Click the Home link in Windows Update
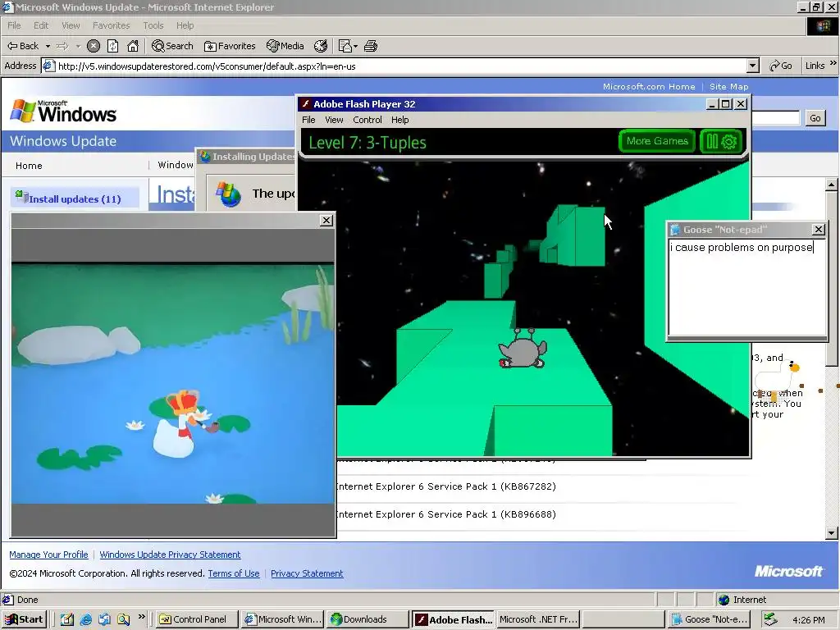This screenshot has width=840, height=630. (29, 166)
